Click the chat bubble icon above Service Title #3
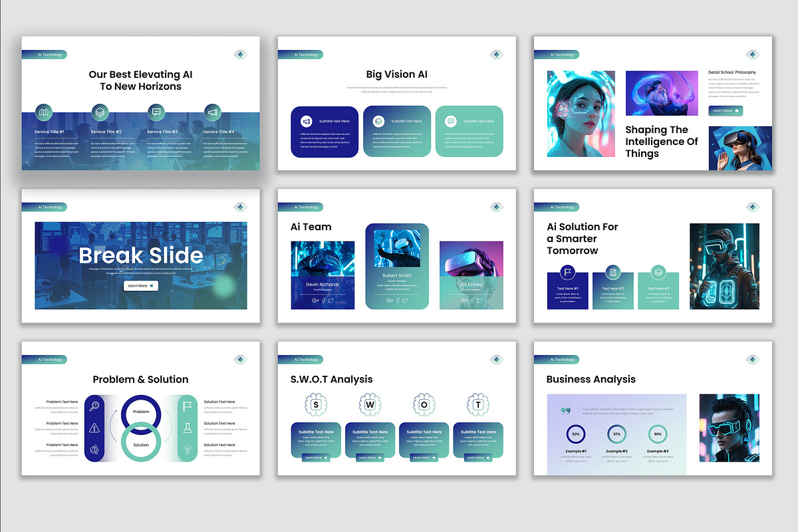 click(x=156, y=112)
